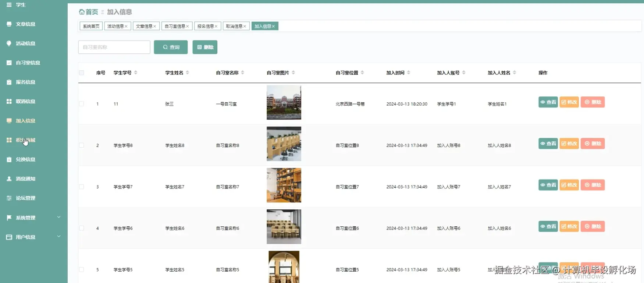Click the 文章信息 sidebar icon
Image resolution: width=644 pixels, height=283 pixels.
9,24
